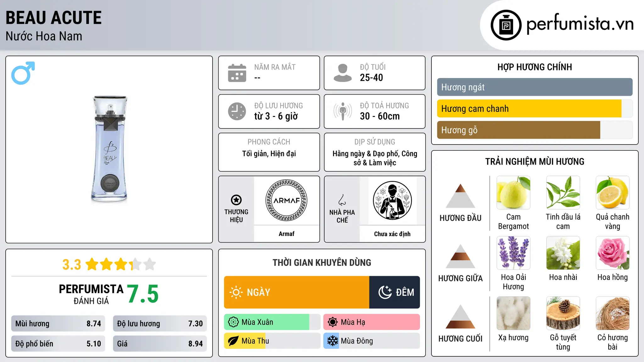Click the perfumista.vn perfume bottle logo icon

(x=506, y=25)
